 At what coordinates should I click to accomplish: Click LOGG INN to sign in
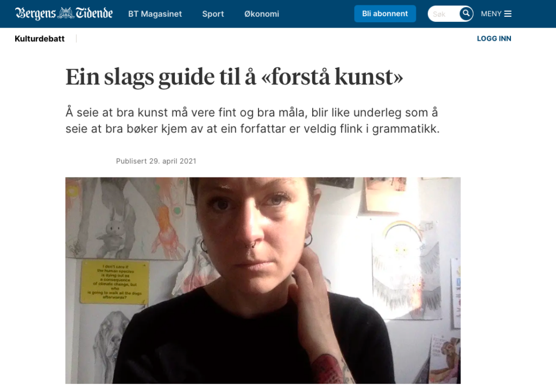[x=494, y=39]
